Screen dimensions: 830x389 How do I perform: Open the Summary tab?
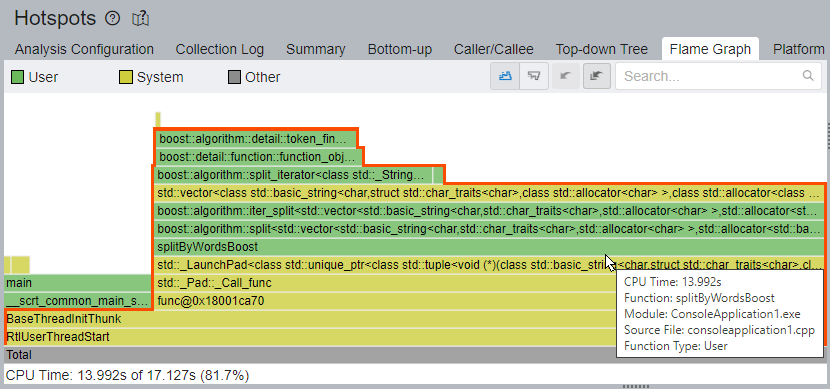click(x=315, y=49)
